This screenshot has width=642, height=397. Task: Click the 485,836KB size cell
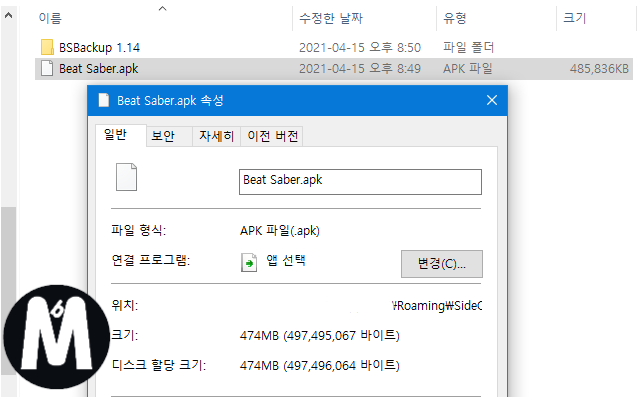[x=599, y=69]
